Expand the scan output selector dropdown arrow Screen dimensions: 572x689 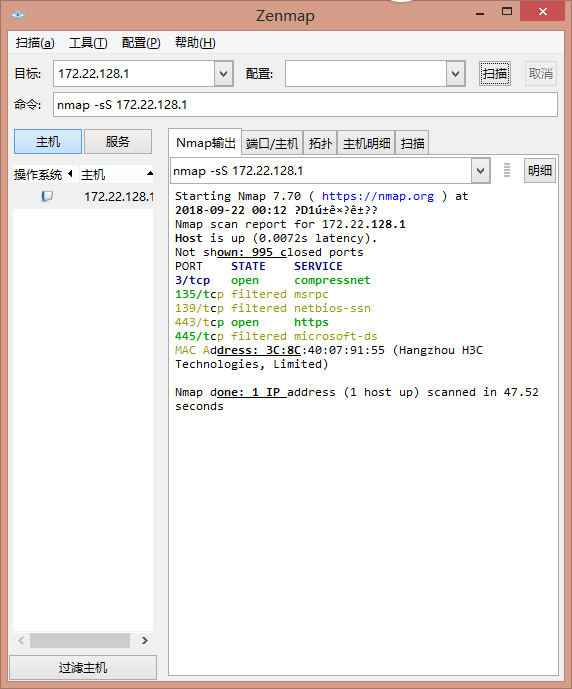[x=481, y=170]
